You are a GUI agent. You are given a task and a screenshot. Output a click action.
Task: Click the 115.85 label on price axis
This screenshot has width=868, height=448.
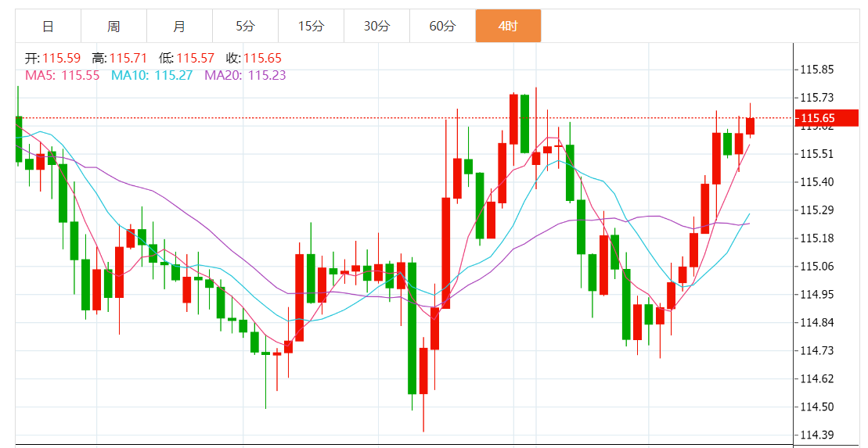point(816,70)
